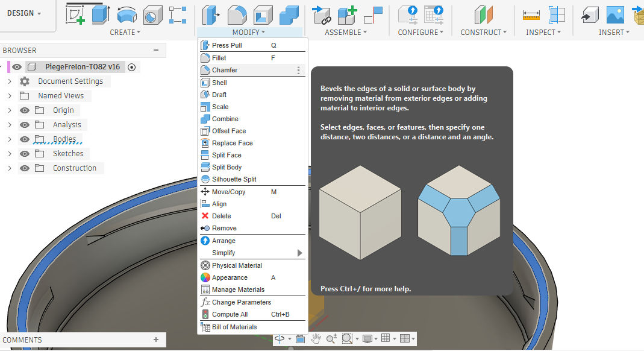This screenshot has height=351, width=644.
Task: Click the Extrude tool icon
Action: tap(101, 14)
